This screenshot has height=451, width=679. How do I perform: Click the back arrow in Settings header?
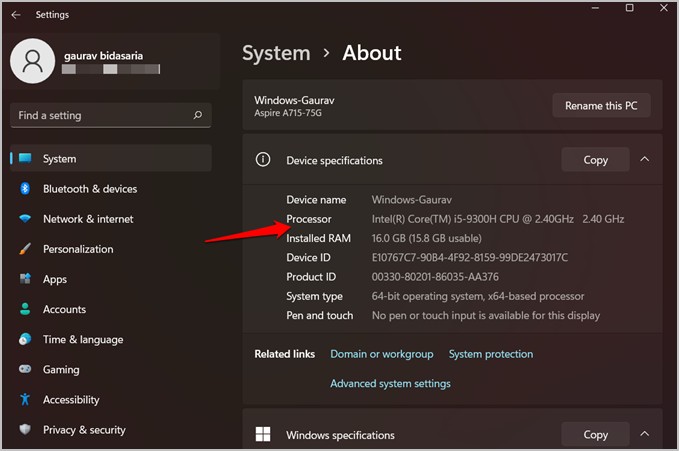[16, 15]
